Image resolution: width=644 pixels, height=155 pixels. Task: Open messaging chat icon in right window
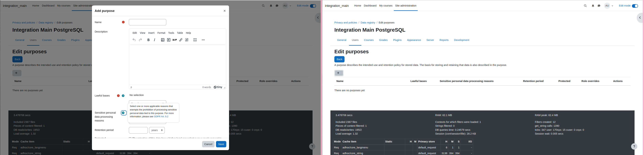[599, 6]
